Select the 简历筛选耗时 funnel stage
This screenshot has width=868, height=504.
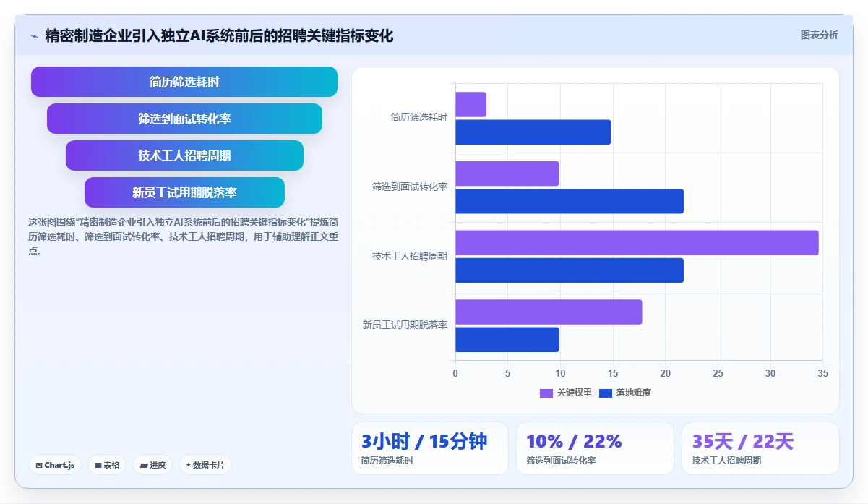point(184,82)
